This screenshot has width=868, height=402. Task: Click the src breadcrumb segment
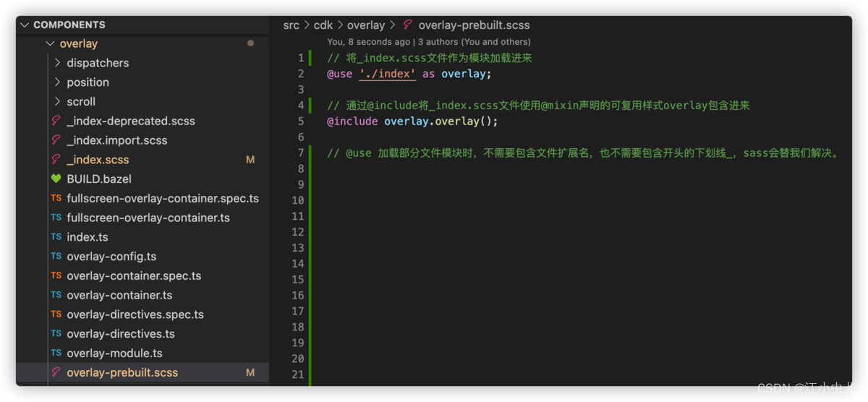point(291,25)
